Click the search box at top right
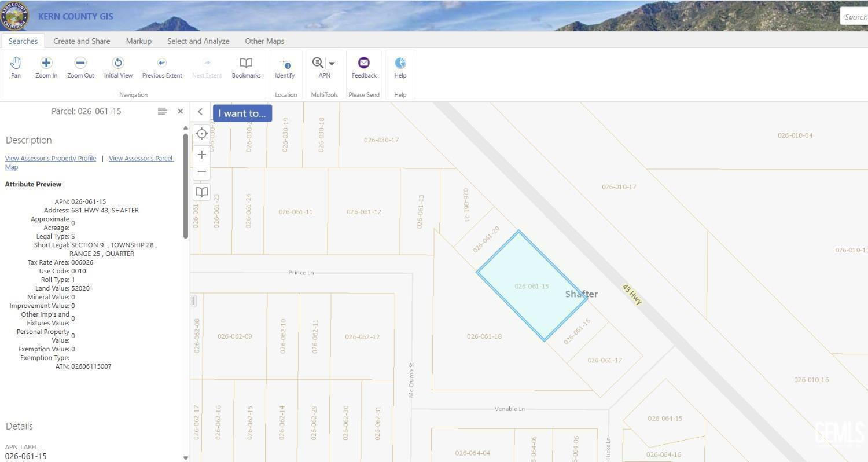Viewport: 868px width, 462px height. click(x=854, y=17)
